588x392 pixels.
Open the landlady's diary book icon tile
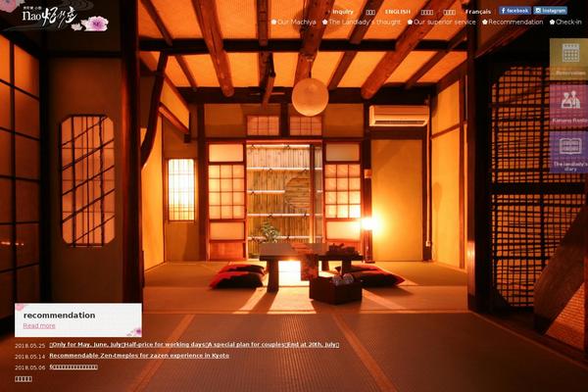click(568, 152)
